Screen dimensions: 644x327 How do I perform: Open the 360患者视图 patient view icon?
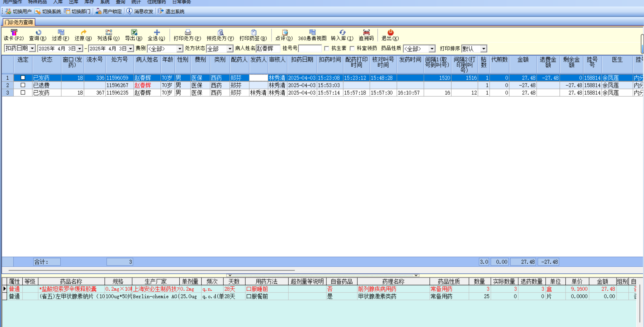coord(312,32)
